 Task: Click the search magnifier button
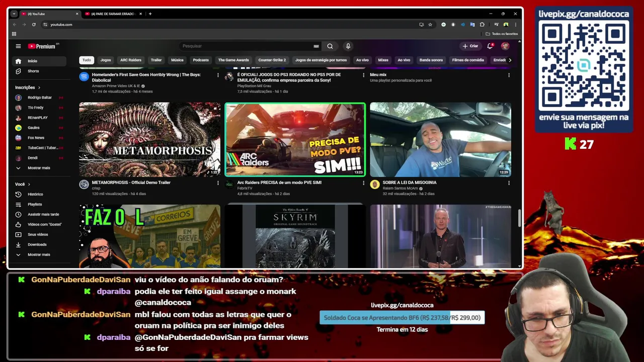pos(330,46)
